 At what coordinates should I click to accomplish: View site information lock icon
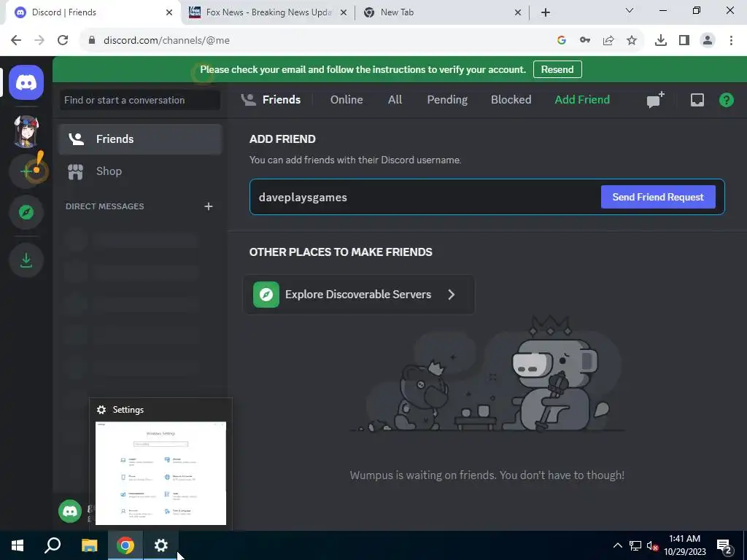(x=92, y=40)
